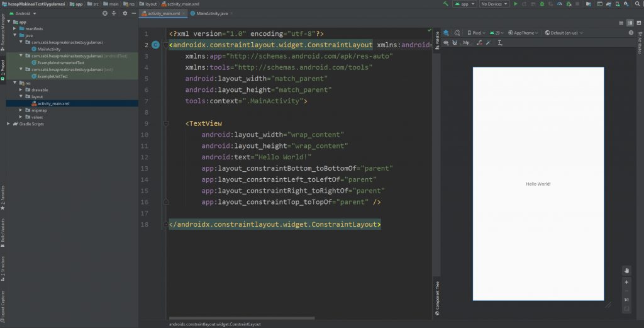Open the No Devices dropdown
The width and height of the screenshot is (644, 328).
[x=494, y=4]
